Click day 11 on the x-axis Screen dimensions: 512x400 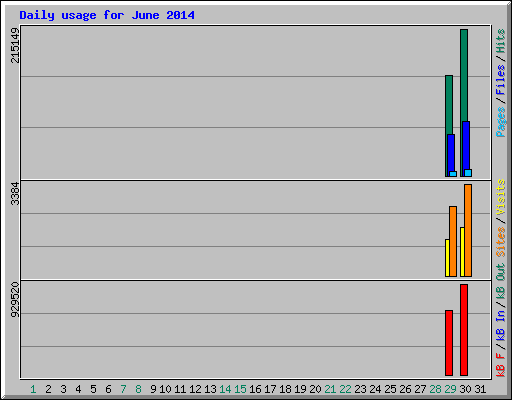point(180,389)
